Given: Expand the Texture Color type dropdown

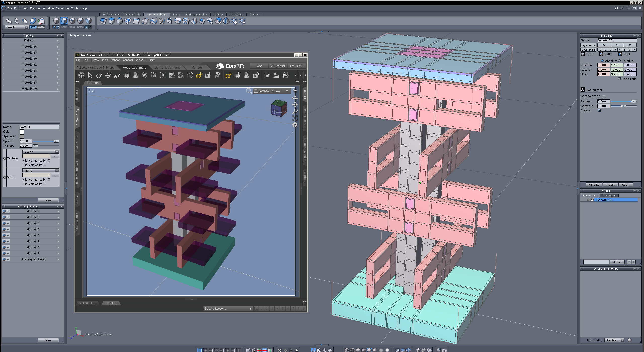Looking at the screenshot, I should pos(57,152).
